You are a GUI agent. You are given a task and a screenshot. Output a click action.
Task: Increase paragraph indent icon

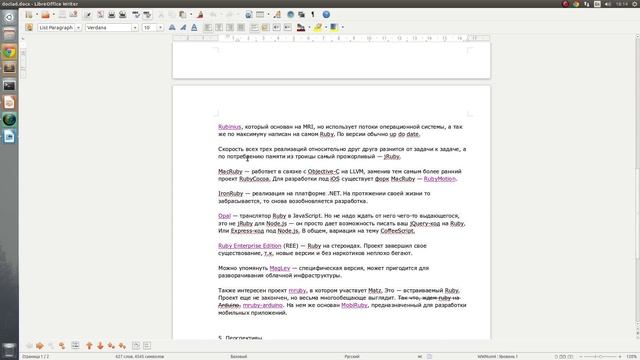(287, 27)
